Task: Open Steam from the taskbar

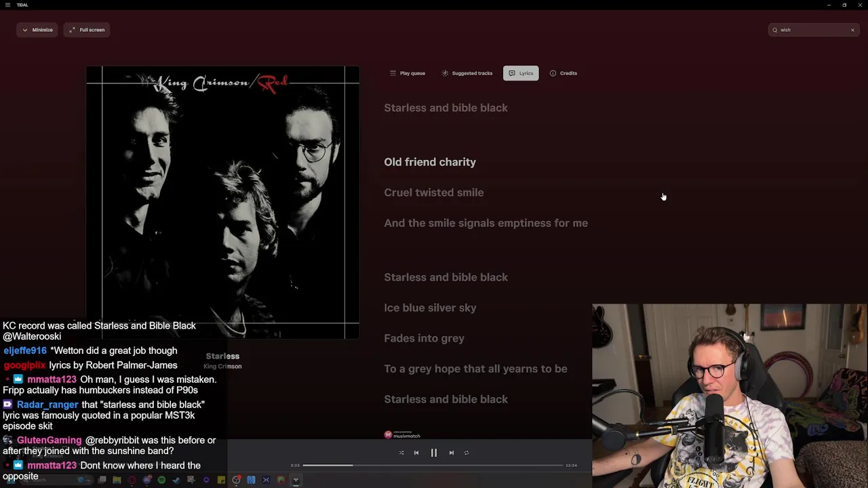Action: click(x=176, y=480)
